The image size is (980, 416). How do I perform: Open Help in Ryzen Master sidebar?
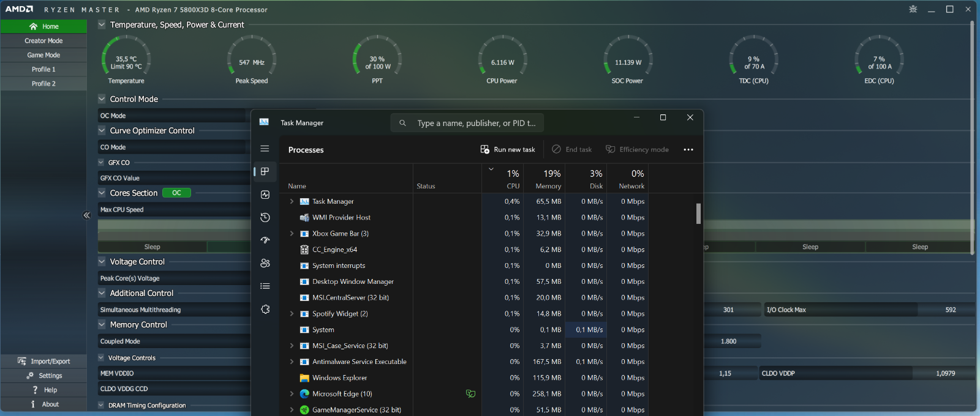point(43,390)
